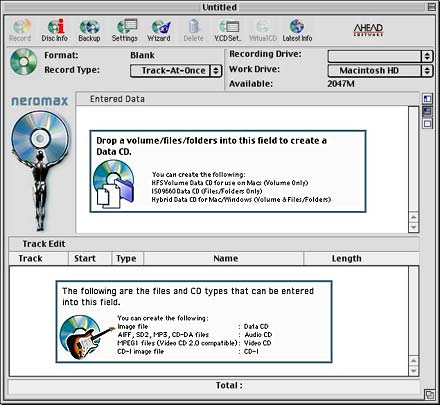Click the Total bar at the bottom

click(214, 386)
